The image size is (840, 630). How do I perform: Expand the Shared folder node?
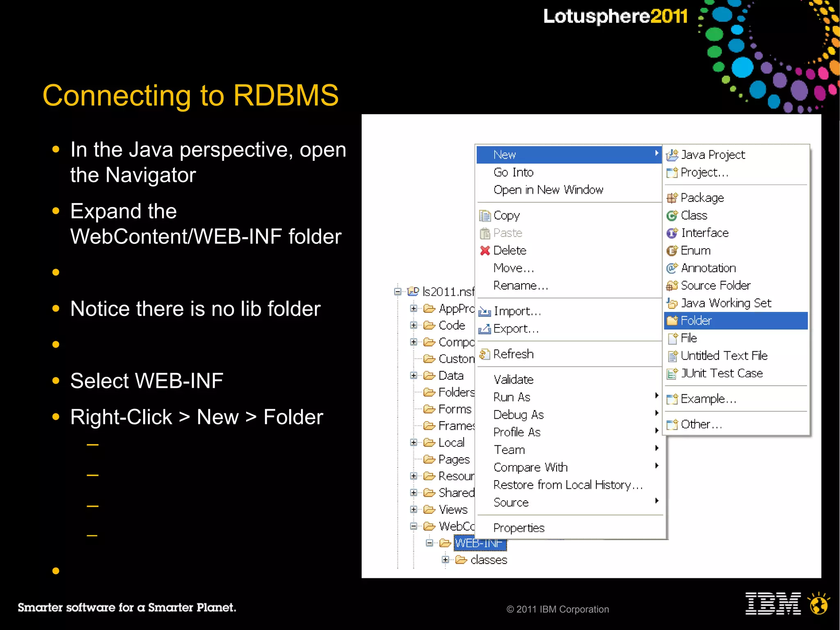tap(413, 493)
